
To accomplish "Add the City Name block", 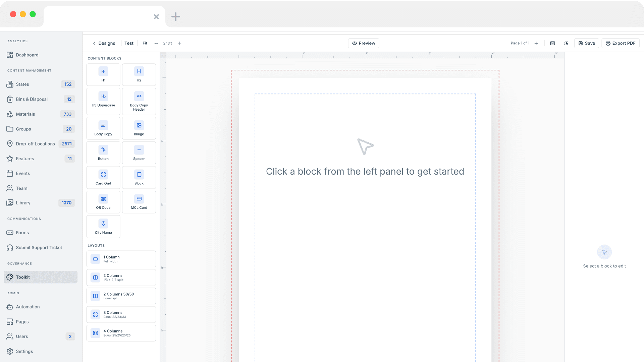I will click(103, 227).
